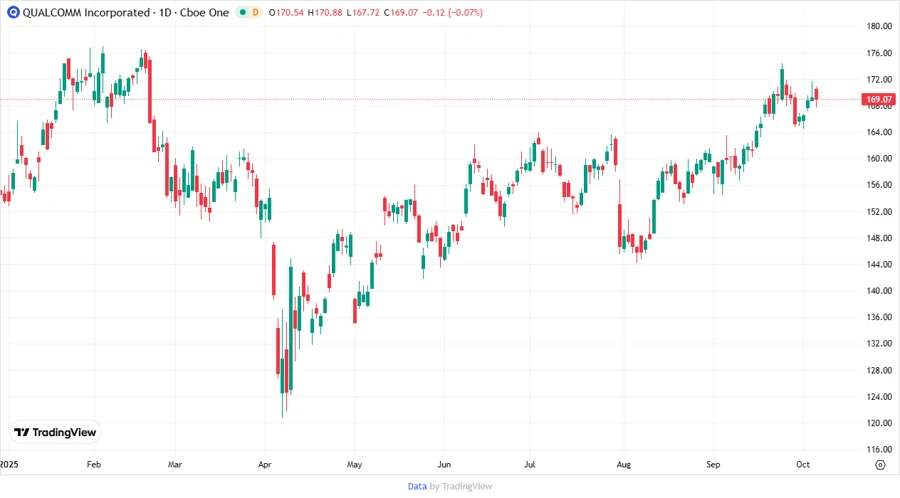Click the Qualcomm logo icon
900x498 pixels.
click(10, 12)
